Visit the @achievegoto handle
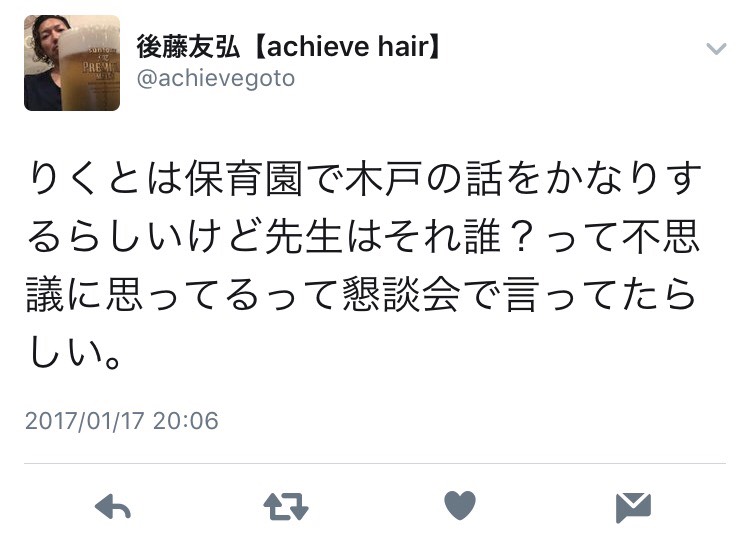Screen dimensions: 750x545 tap(216, 78)
